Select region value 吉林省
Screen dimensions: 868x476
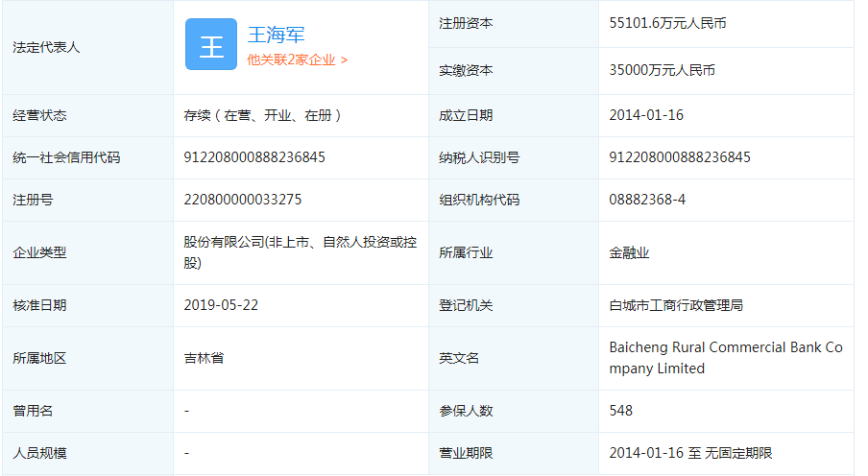pyautogui.click(x=204, y=358)
